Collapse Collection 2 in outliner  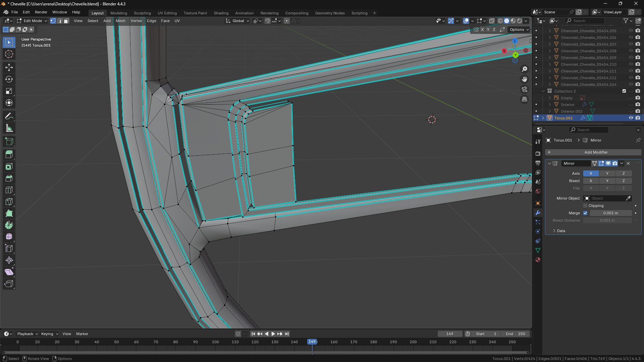(x=543, y=91)
